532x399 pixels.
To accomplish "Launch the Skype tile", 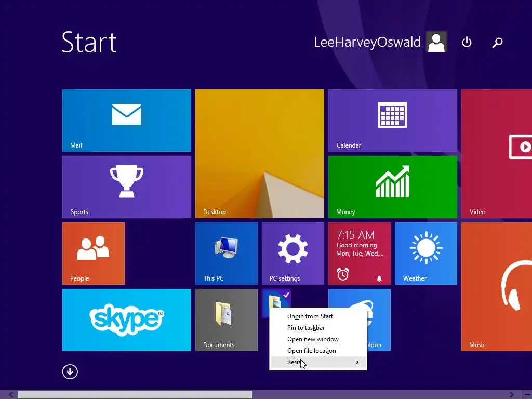I will [x=127, y=320].
